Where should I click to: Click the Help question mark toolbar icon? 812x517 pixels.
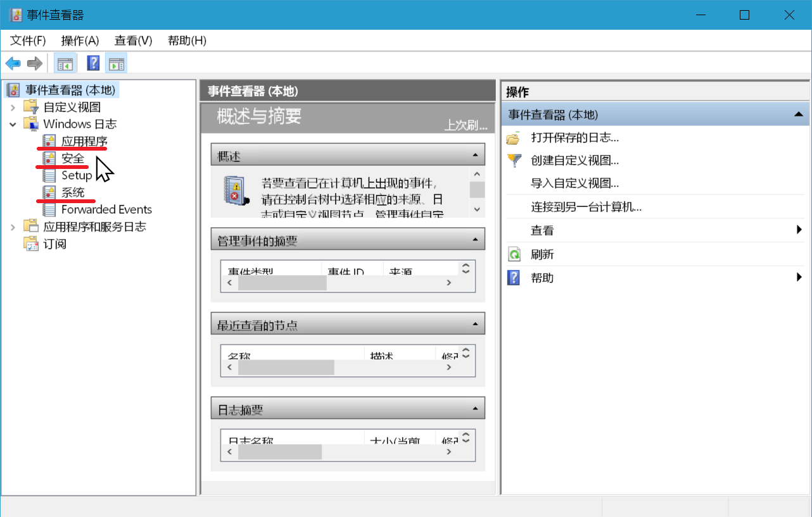92,63
